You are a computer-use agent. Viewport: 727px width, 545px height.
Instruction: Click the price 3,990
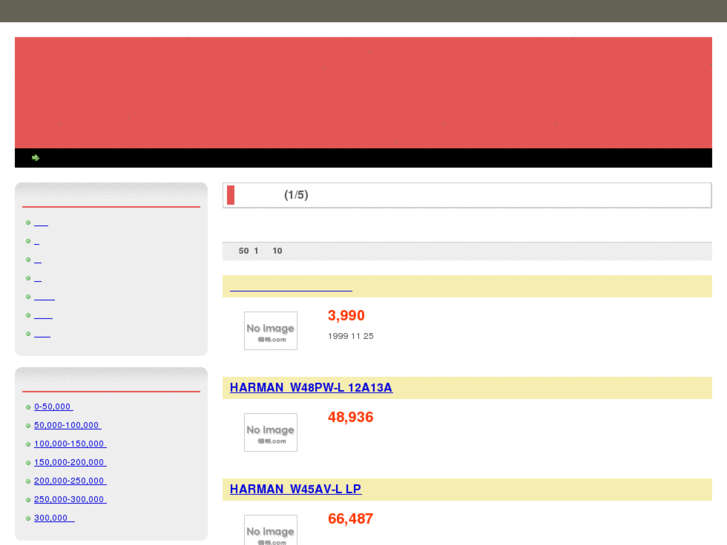(x=346, y=315)
